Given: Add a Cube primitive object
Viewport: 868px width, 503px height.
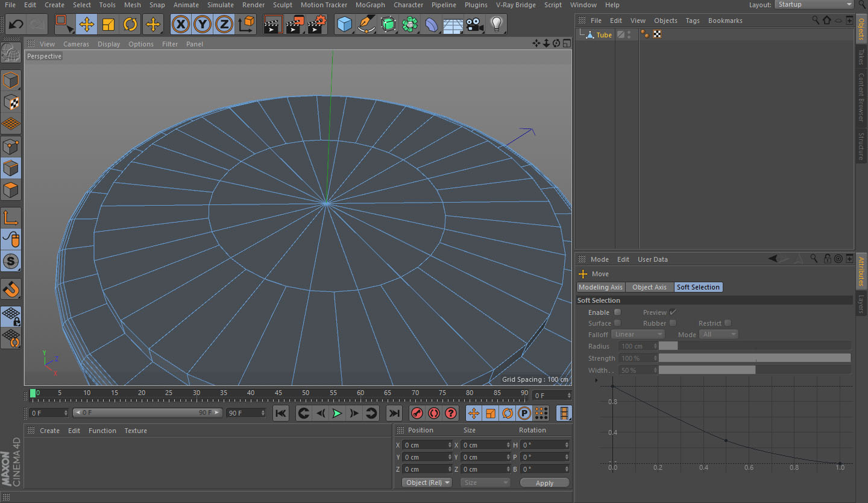Looking at the screenshot, I should [344, 25].
